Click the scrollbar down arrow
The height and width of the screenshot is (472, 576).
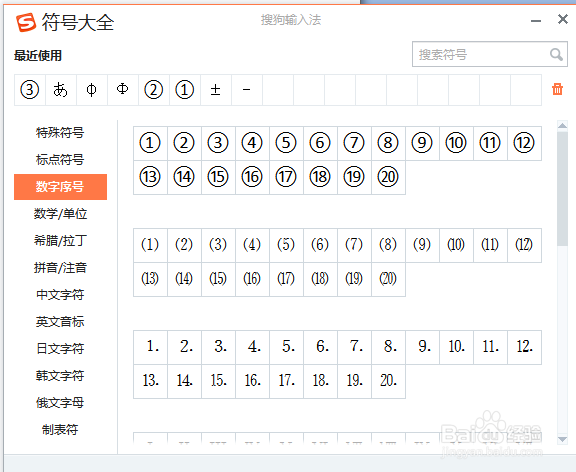point(562,439)
